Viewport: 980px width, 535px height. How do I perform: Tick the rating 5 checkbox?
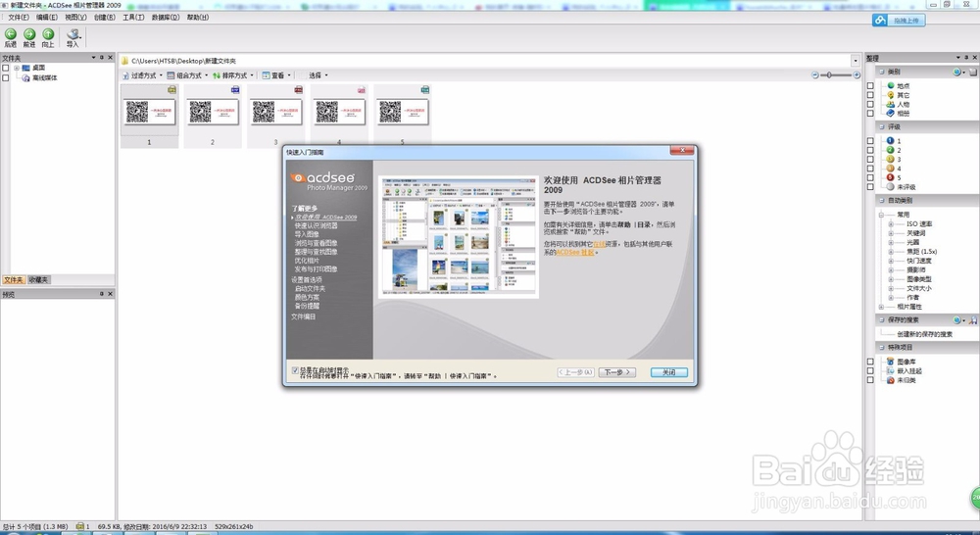(870, 177)
